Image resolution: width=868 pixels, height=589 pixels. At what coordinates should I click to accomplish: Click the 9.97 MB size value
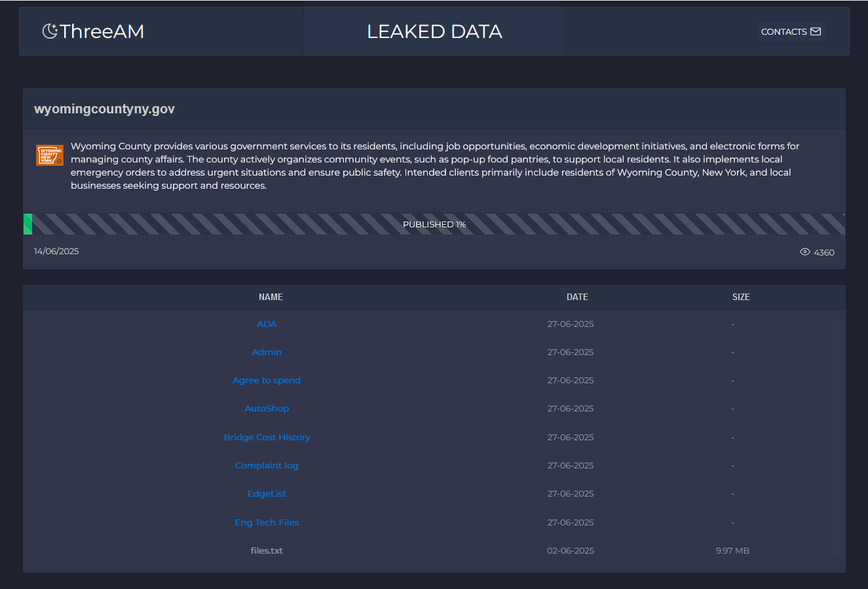(732, 550)
